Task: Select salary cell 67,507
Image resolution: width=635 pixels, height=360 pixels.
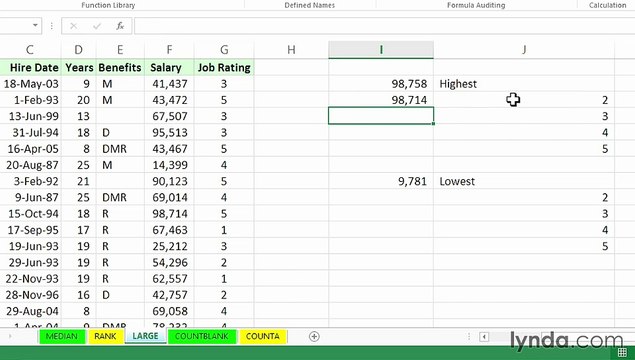Action: [x=169, y=116]
